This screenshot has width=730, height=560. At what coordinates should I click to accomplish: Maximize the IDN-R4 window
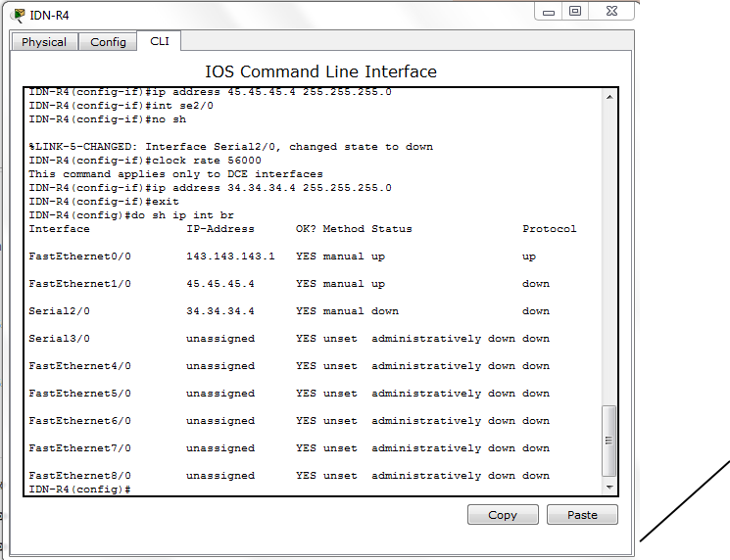click(575, 11)
